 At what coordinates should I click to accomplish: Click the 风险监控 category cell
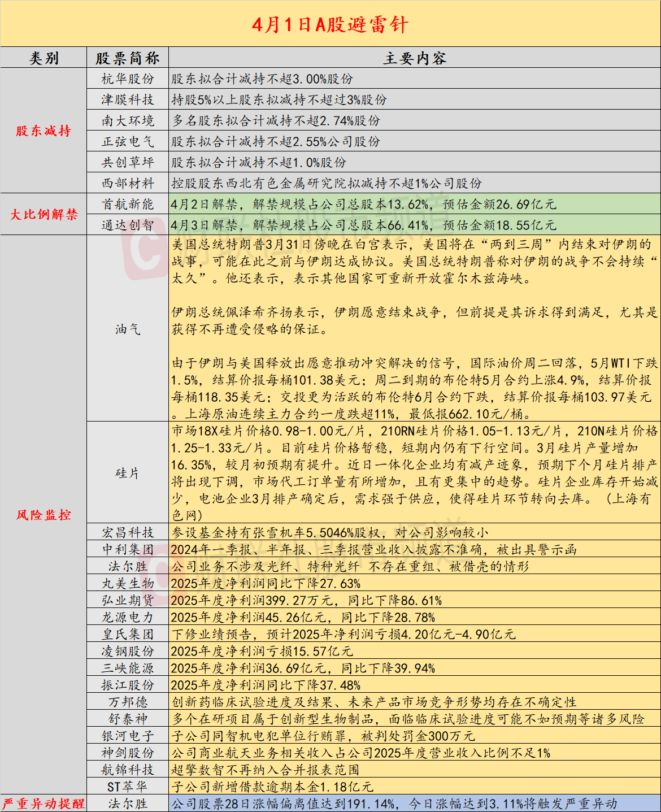(x=44, y=515)
